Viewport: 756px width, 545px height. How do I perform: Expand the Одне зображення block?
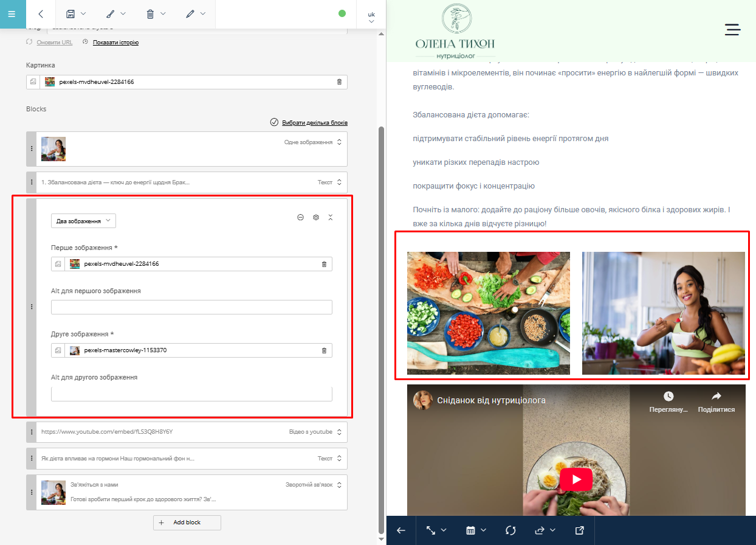pos(339,142)
